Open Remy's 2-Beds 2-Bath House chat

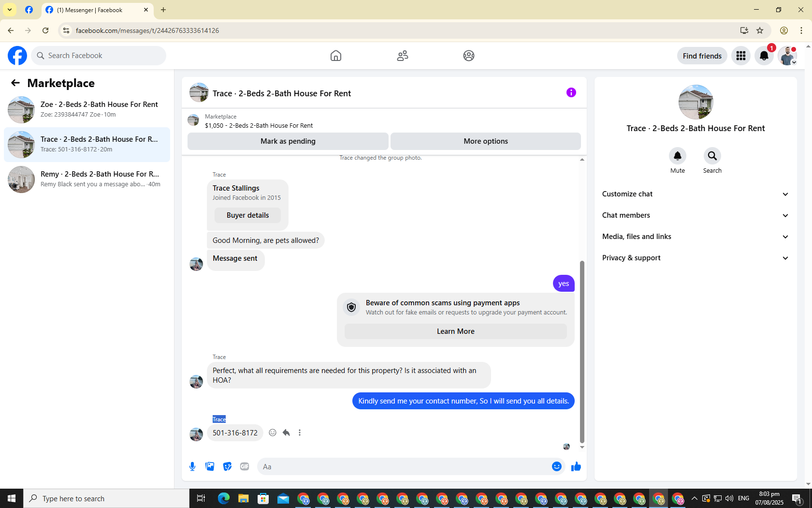click(87, 179)
